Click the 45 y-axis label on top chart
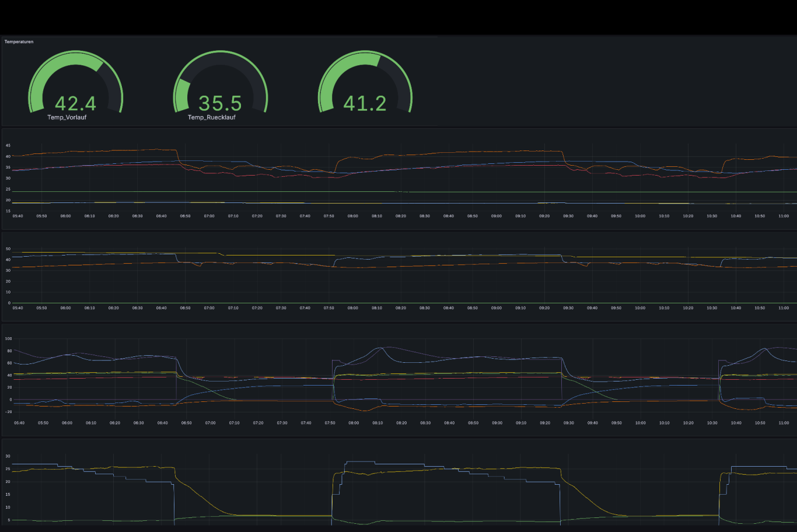This screenshot has height=532, width=797. click(8, 145)
